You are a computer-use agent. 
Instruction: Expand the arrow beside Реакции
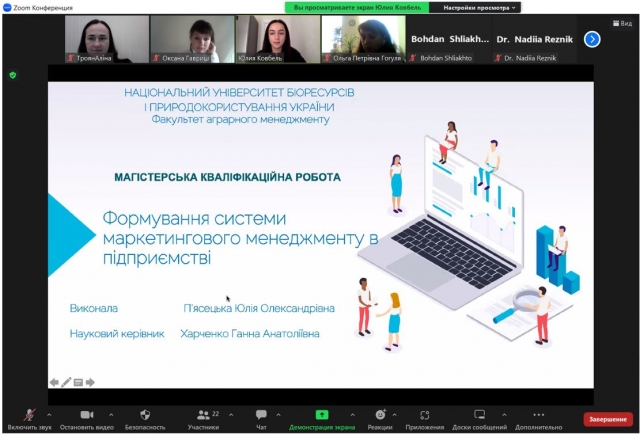[395, 415]
